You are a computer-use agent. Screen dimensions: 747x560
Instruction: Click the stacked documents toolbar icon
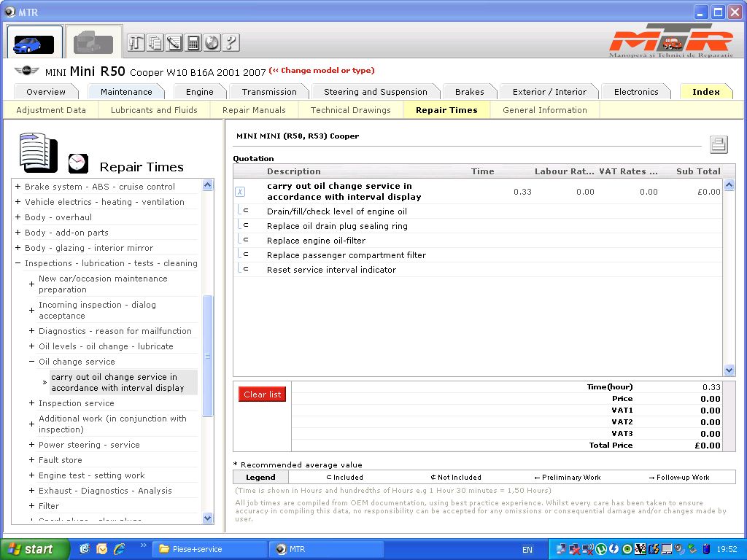tap(155, 42)
